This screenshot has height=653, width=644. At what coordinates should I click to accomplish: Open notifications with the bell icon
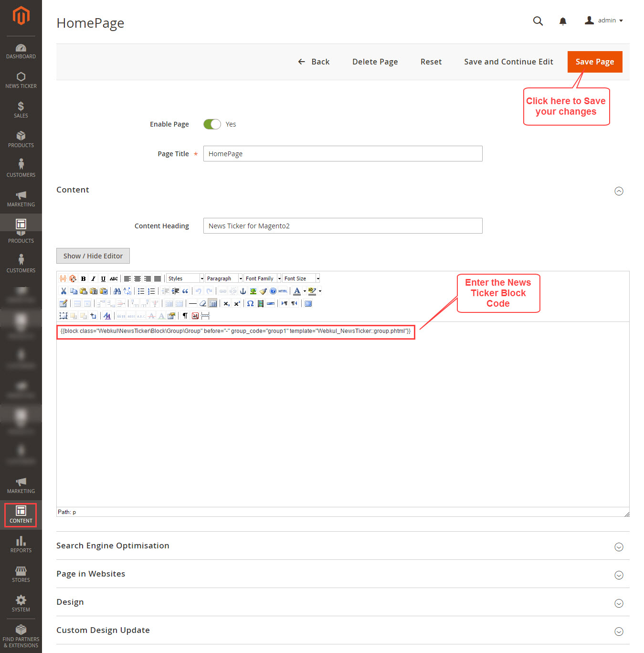click(563, 21)
